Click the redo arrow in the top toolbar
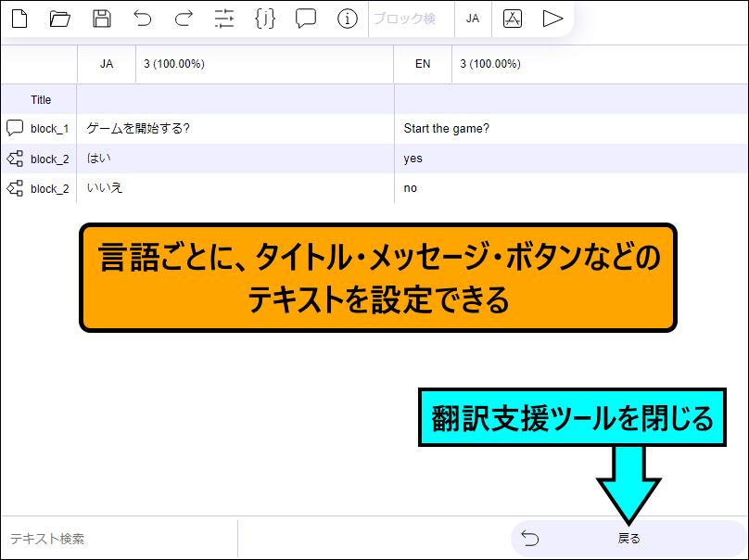The width and height of the screenshot is (749, 560). (184, 19)
